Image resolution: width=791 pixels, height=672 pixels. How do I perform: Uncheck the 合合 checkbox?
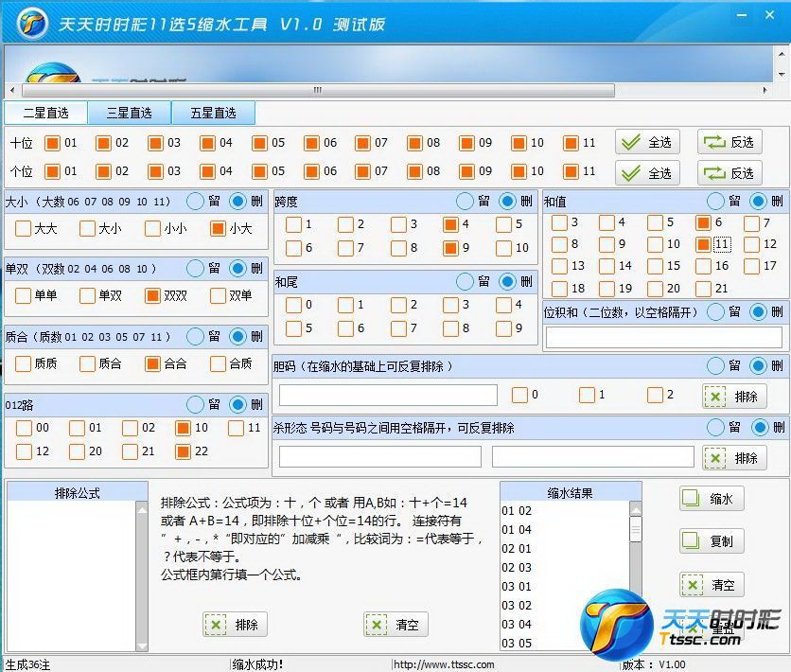click(152, 363)
